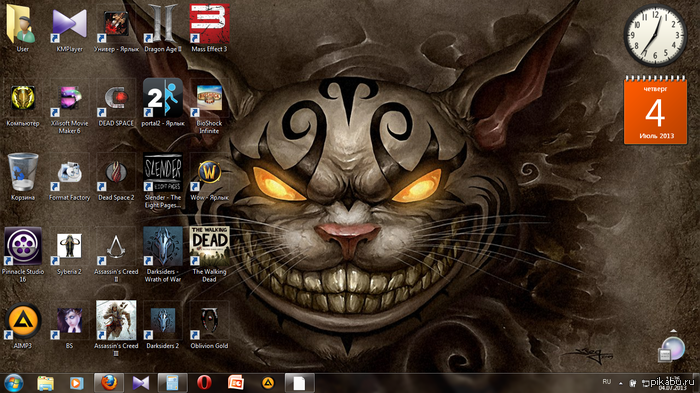Viewport: 700px width, 393px height.
Task: Show hidden tray icons arrow
Action: tap(621, 383)
